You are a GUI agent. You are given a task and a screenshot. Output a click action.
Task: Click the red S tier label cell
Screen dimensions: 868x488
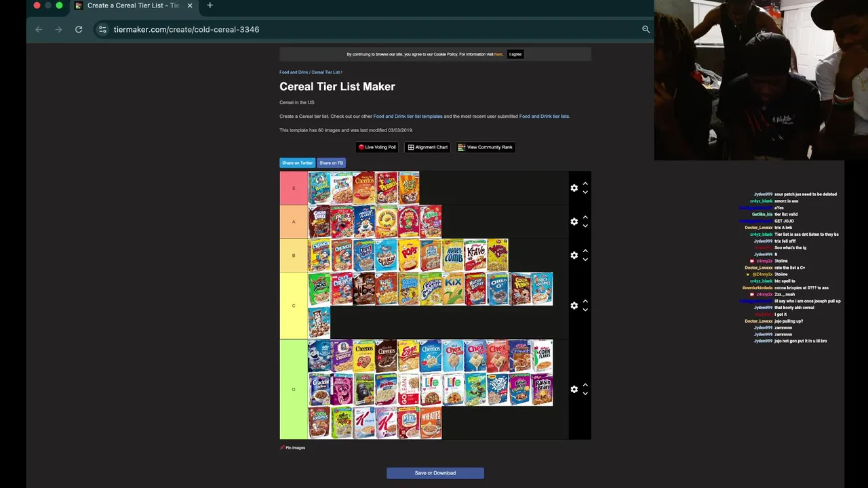pyautogui.click(x=294, y=188)
